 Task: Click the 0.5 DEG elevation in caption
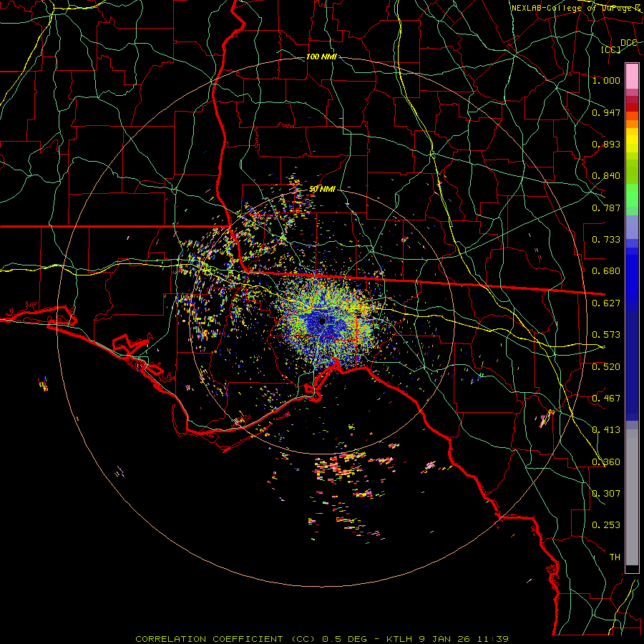tap(345, 639)
